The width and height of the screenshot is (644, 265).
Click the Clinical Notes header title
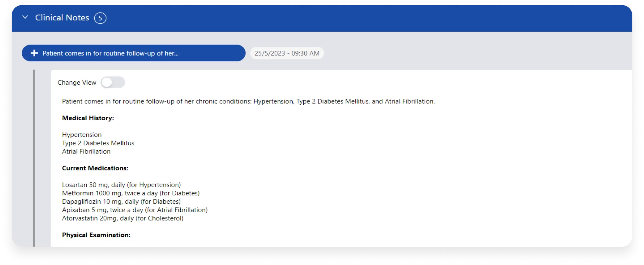[x=62, y=18]
